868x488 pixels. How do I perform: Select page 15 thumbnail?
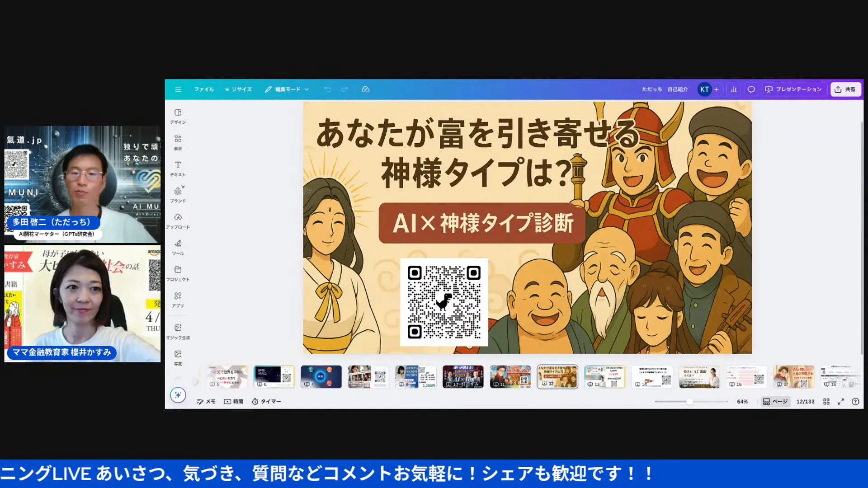[x=699, y=377]
